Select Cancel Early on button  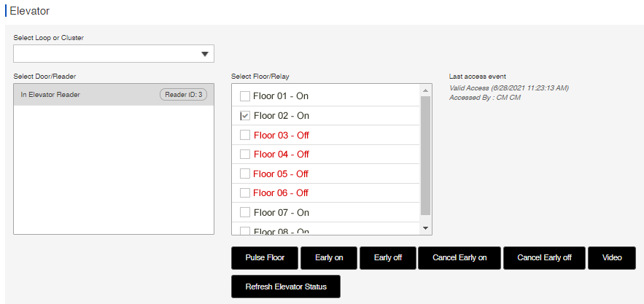coord(459,258)
